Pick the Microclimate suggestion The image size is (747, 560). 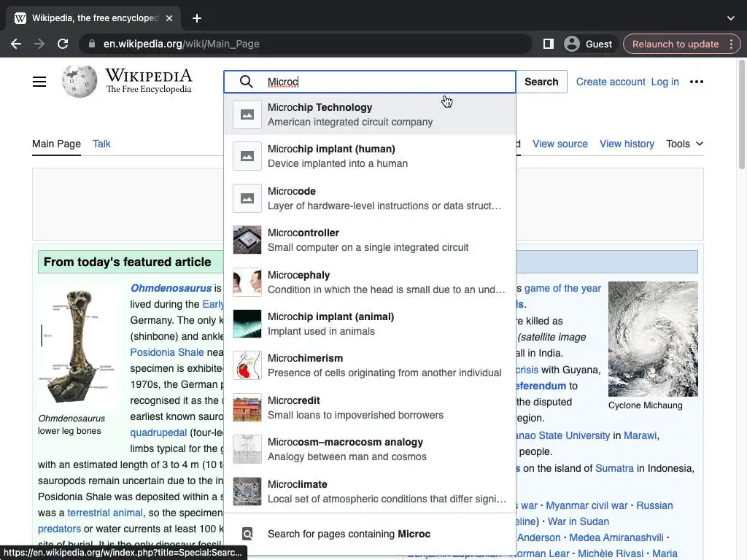pos(370,491)
